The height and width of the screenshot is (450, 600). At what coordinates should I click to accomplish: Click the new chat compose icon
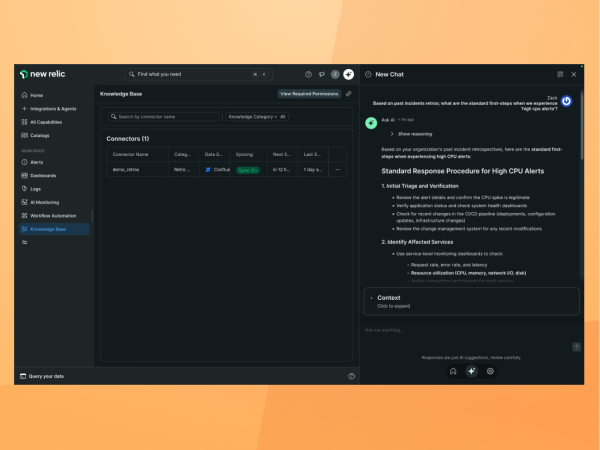point(560,74)
